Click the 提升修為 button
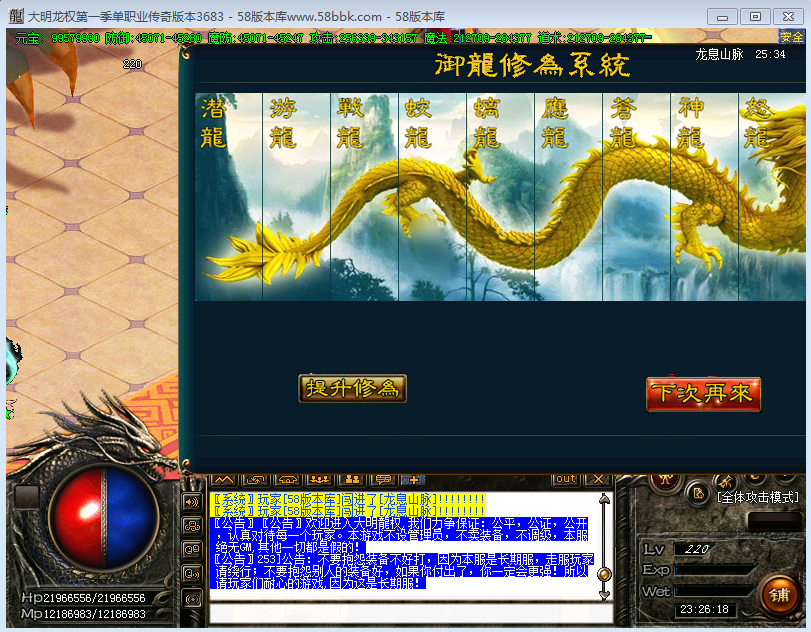The height and width of the screenshot is (632, 811). (x=352, y=388)
